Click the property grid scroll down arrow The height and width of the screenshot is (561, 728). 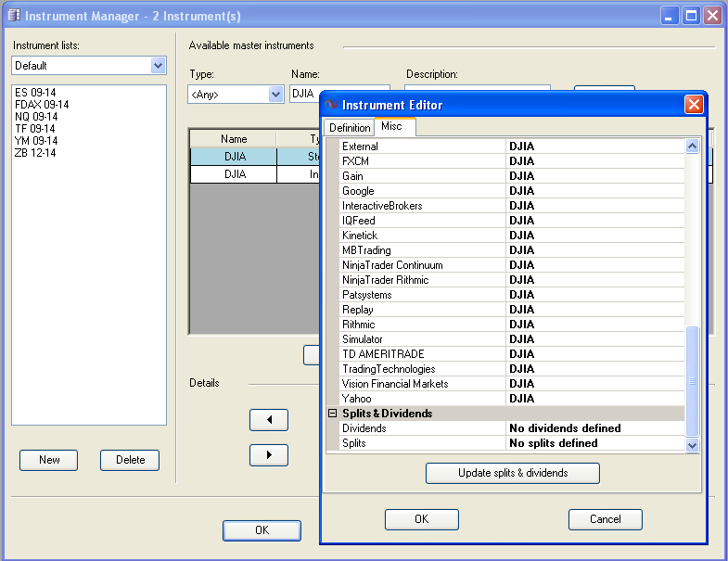692,445
